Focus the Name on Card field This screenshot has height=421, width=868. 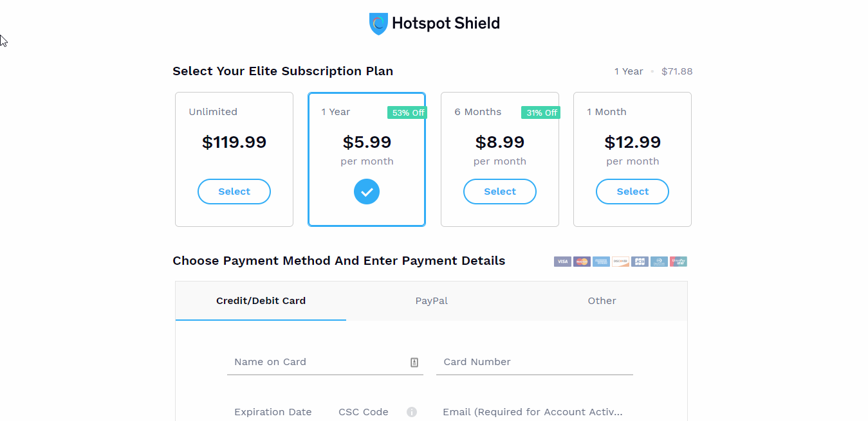click(x=325, y=362)
